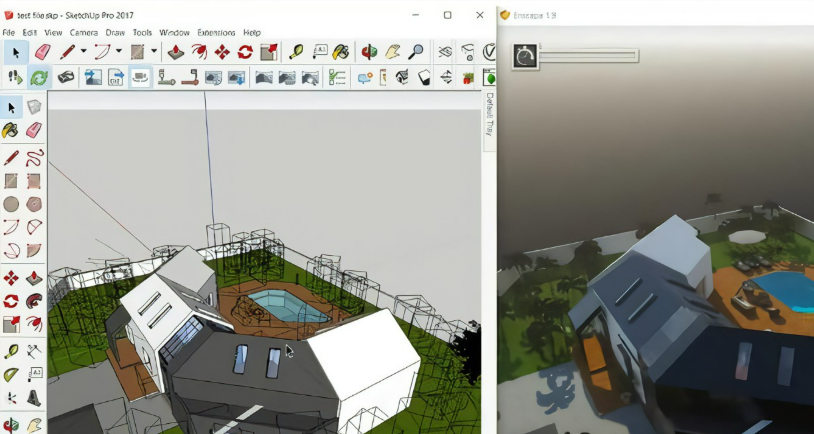Select the Scale tool in top toolbar
This screenshot has height=434, width=814.
point(269,52)
